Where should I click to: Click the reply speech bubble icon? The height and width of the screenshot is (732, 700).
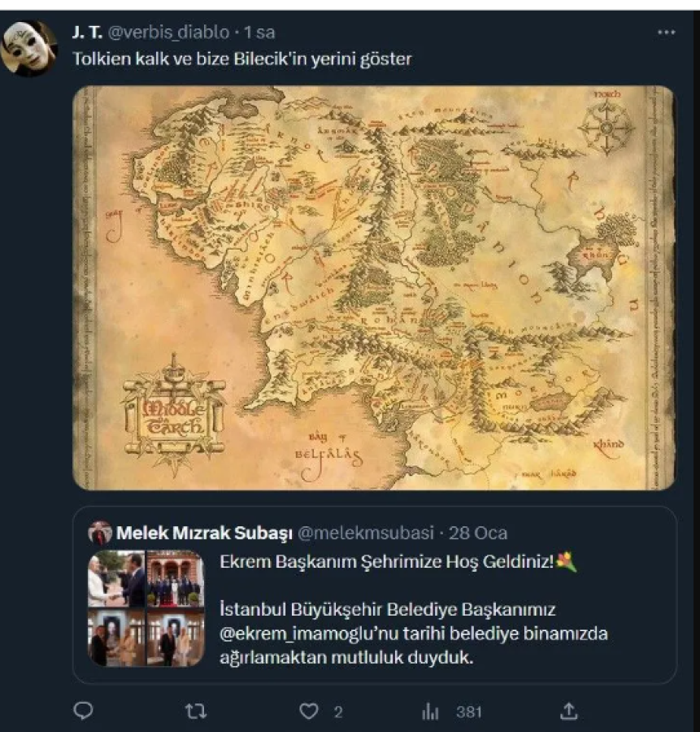point(84,711)
